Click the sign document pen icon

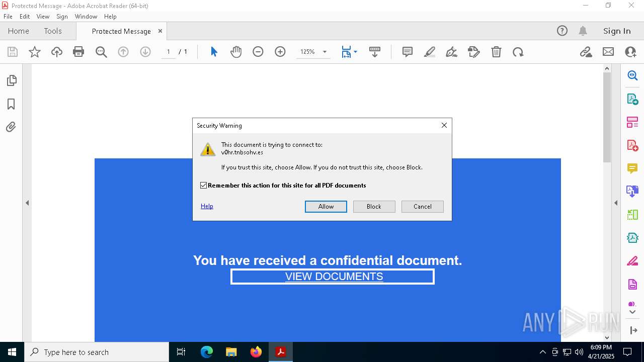(452, 52)
